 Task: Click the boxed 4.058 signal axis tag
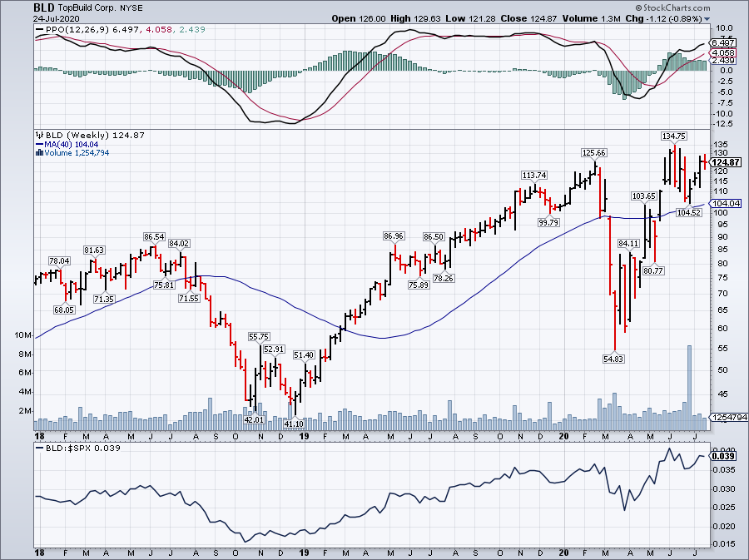pyautogui.click(x=722, y=52)
